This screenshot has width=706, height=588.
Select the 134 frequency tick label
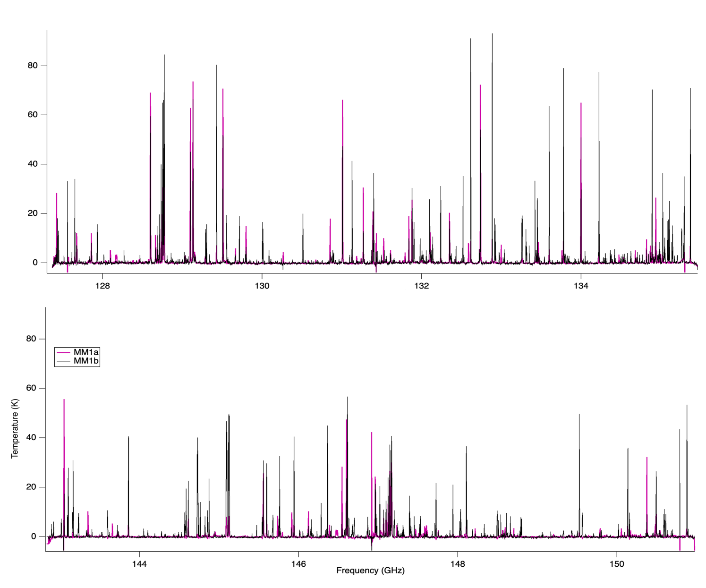point(581,286)
